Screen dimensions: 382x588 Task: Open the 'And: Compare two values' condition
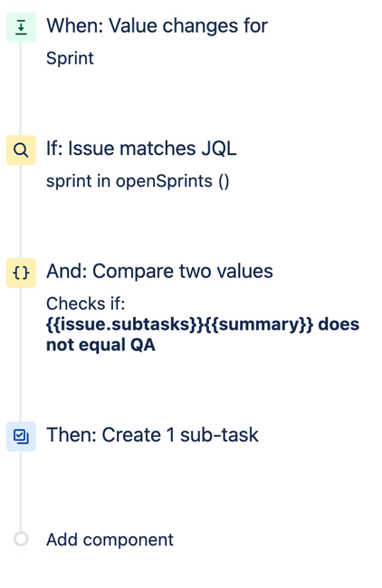pyautogui.click(x=159, y=271)
